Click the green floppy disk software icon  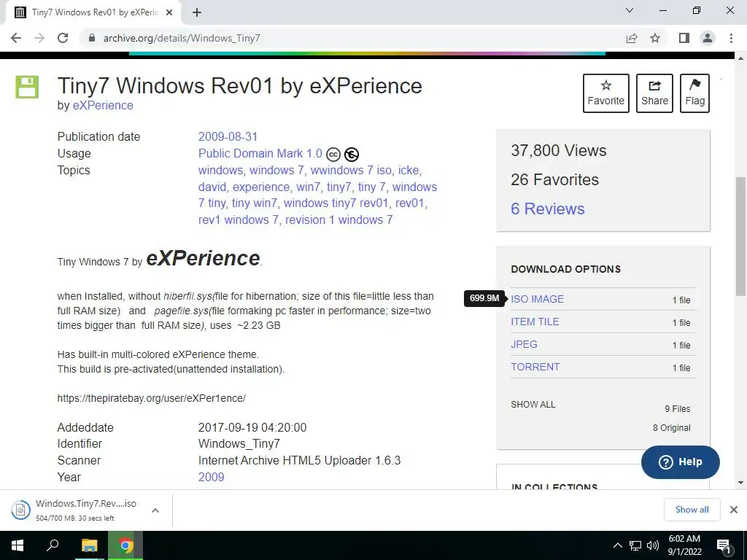tap(27, 87)
